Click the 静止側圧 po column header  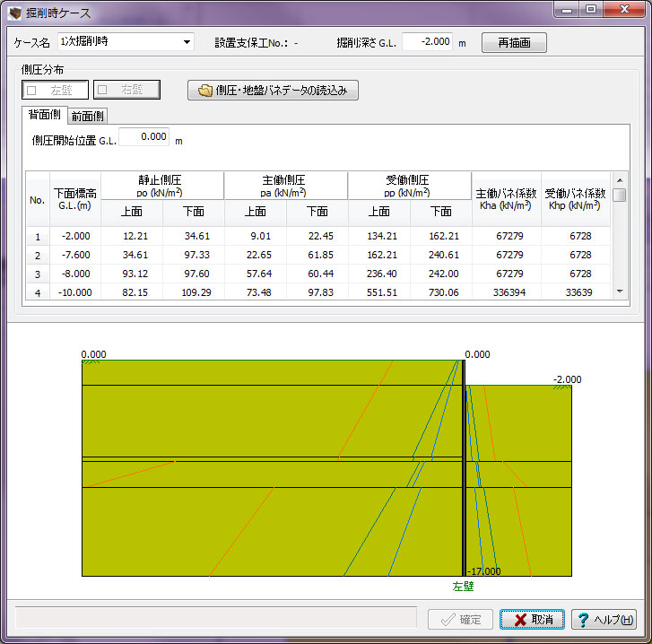pos(162,186)
